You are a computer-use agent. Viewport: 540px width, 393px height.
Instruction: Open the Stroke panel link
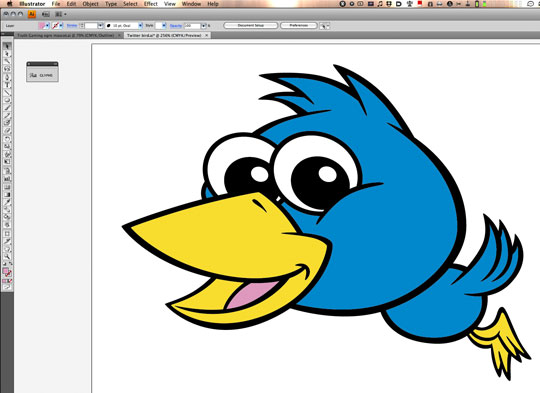point(72,25)
